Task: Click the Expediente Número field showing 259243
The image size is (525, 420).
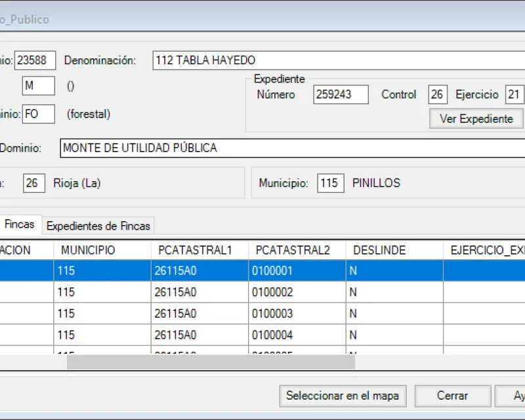Action: 341,94
